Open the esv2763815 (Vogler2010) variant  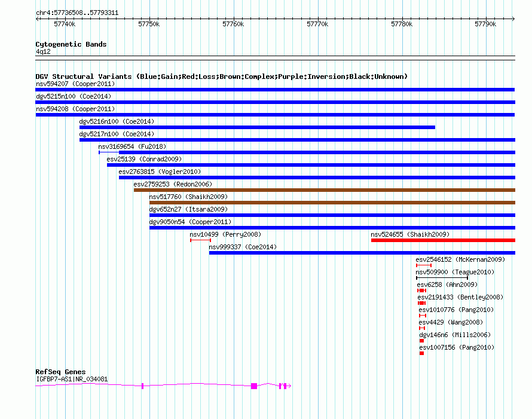(317, 178)
